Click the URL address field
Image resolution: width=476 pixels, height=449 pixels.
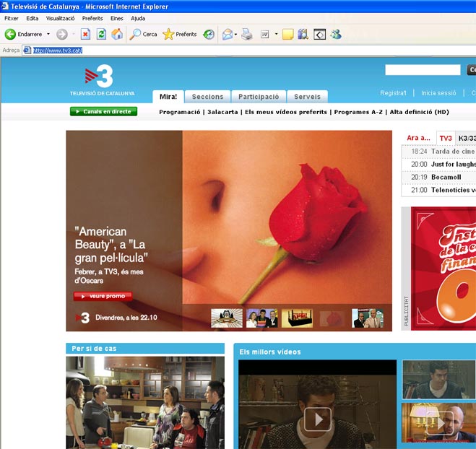[x=249, y=51]
